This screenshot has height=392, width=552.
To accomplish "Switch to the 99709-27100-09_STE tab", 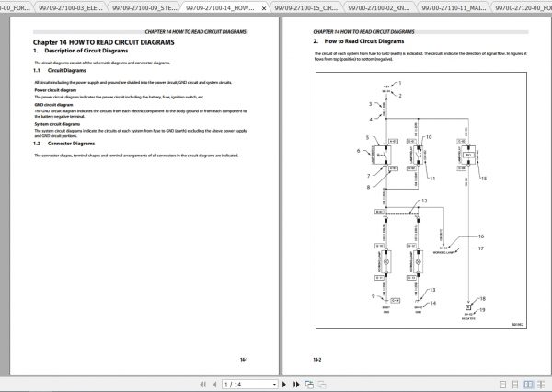I will (144, 7).
